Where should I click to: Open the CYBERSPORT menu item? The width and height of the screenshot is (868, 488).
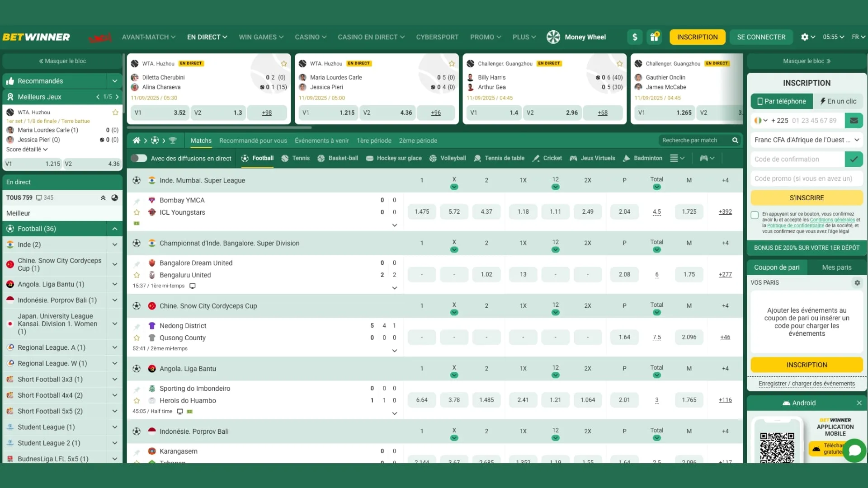[437, 37]
